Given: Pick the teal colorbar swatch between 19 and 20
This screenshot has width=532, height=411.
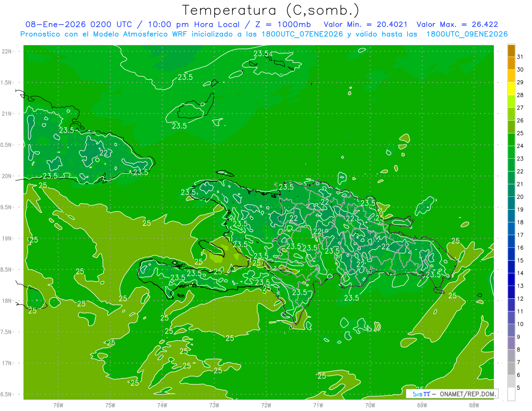Looking at the screenshot, I should (x=511, y=203).
